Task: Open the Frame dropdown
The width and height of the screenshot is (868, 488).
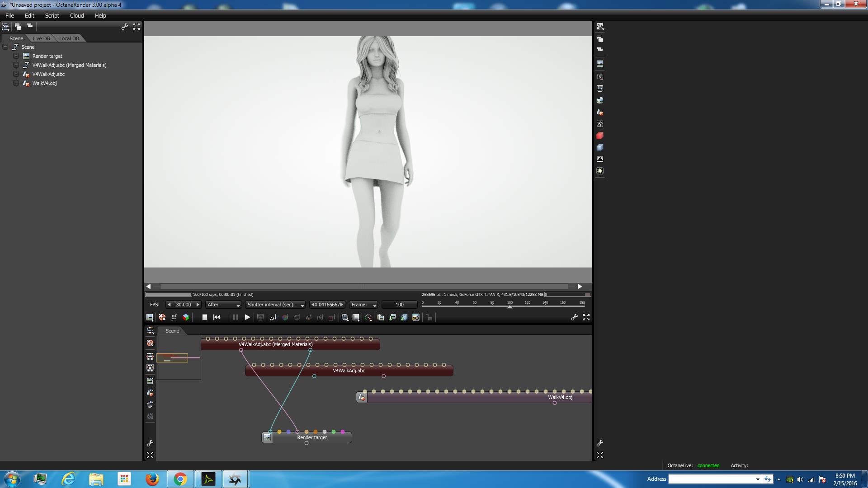Action: [363, 305]
